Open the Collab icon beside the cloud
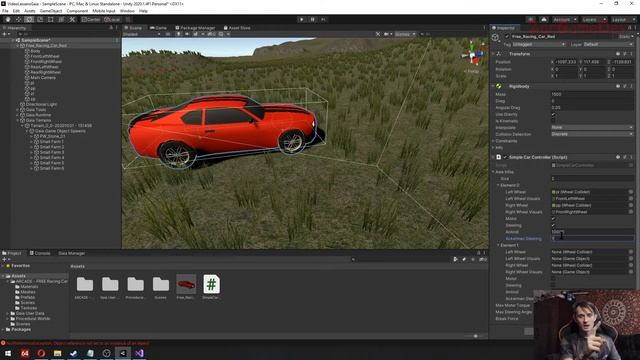 531,20
